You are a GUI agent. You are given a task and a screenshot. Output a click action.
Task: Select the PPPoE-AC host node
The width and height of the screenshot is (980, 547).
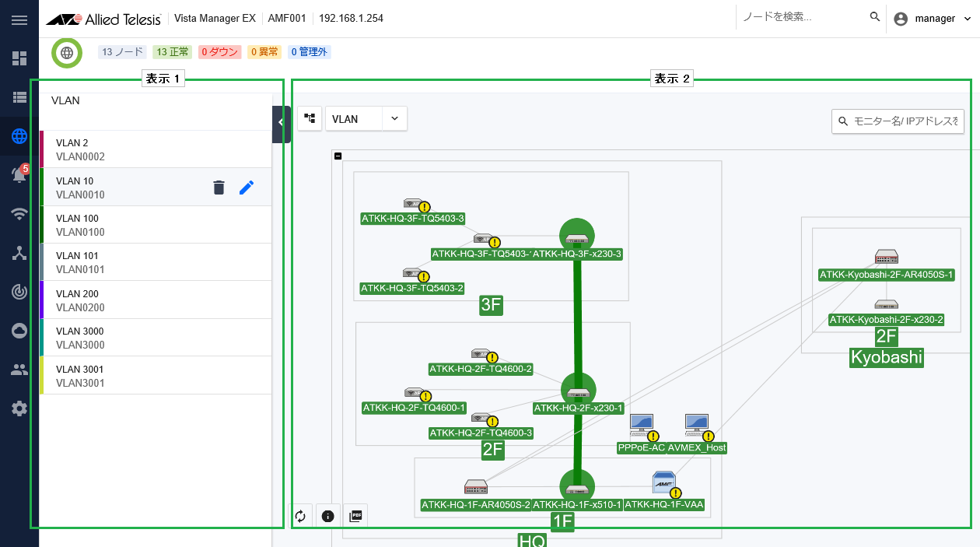[641, 425]
